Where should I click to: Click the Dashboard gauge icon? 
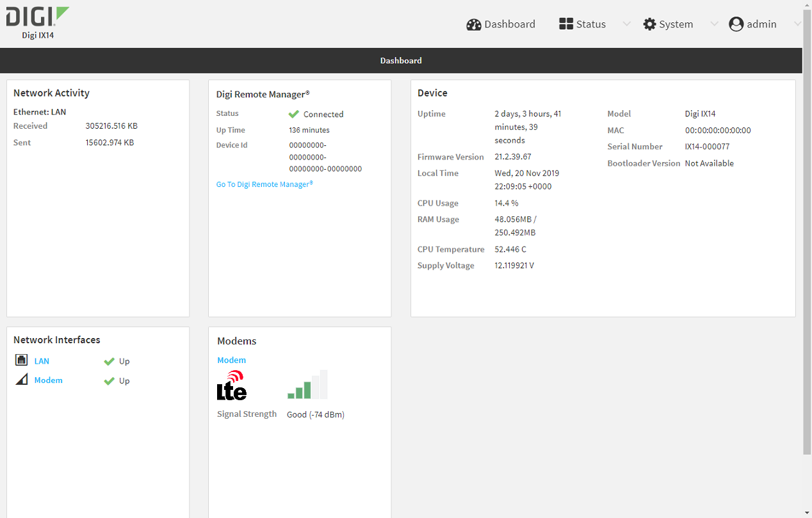click(474, 24)
